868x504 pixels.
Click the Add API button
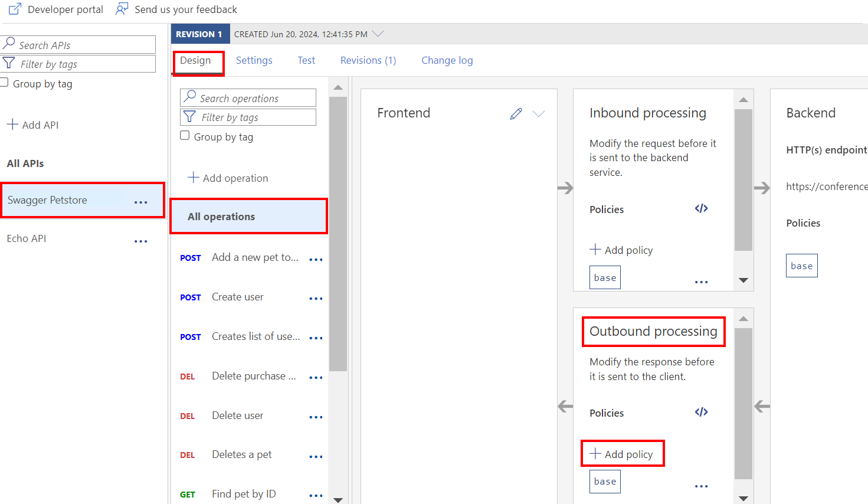point(32,125)
